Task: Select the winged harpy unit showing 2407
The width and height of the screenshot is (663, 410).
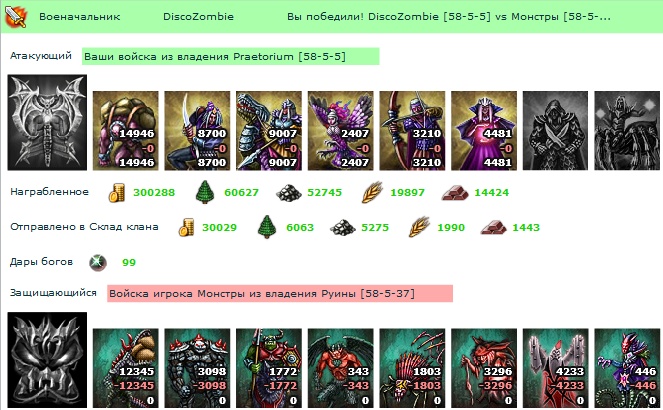Action: 341,131
